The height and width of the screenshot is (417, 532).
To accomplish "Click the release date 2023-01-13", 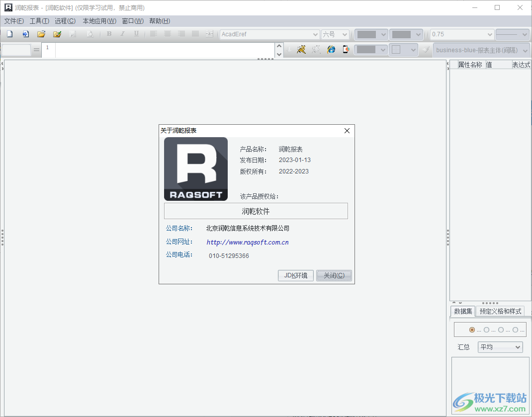I will coord(294,160).
